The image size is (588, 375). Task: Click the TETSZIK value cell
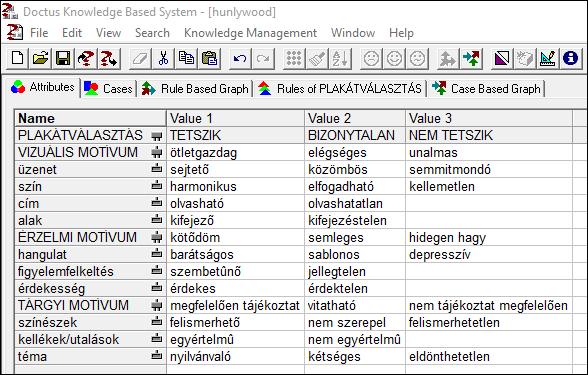point(235,135)
